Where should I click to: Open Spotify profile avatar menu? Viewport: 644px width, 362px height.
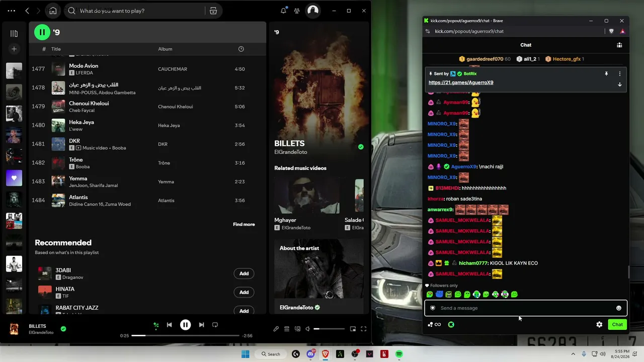[x=313, y=11]
